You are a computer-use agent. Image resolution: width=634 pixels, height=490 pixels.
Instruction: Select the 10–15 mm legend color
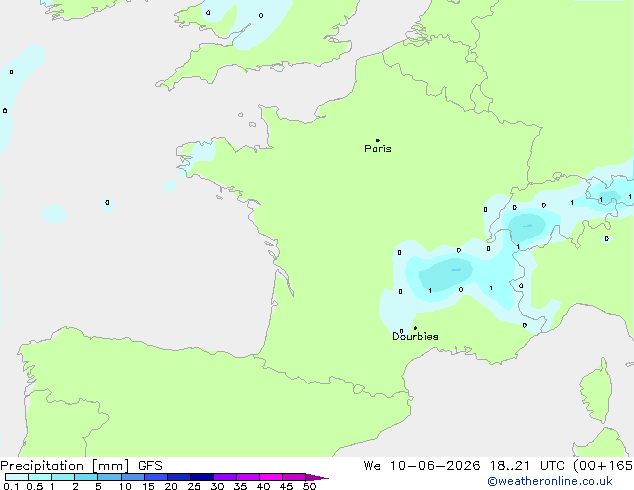pyautogui.click(x=132, y=477)
